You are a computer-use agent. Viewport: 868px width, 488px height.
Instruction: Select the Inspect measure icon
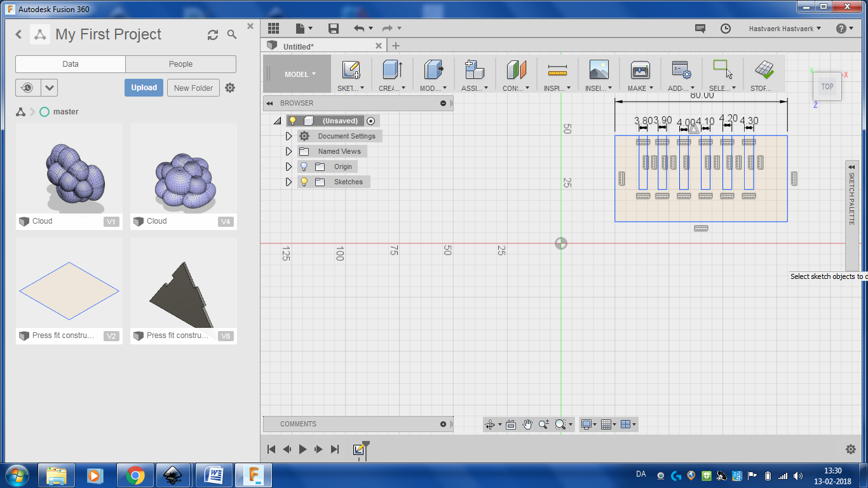(x=557, y=70)
